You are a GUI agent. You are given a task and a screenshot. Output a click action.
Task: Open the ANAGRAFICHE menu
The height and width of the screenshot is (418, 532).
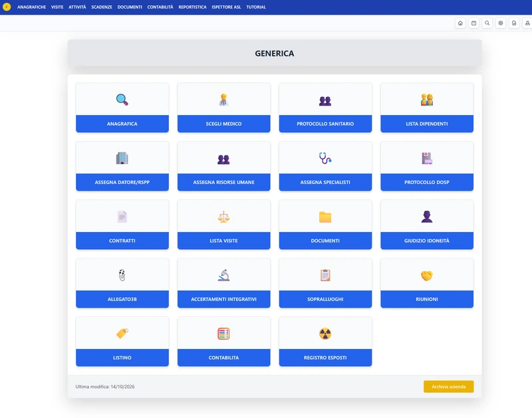(31, 7)
